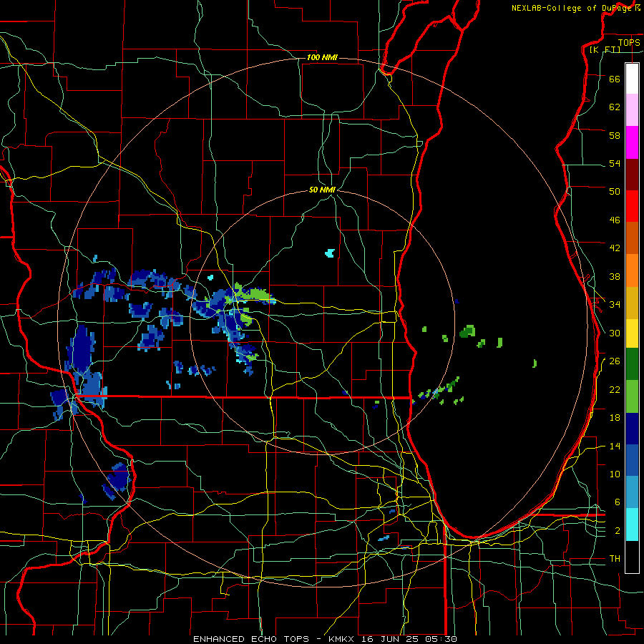Screen dimensions: 644x644
Task: Select the 42 value on the legend scale
Action: pos(615,248)
